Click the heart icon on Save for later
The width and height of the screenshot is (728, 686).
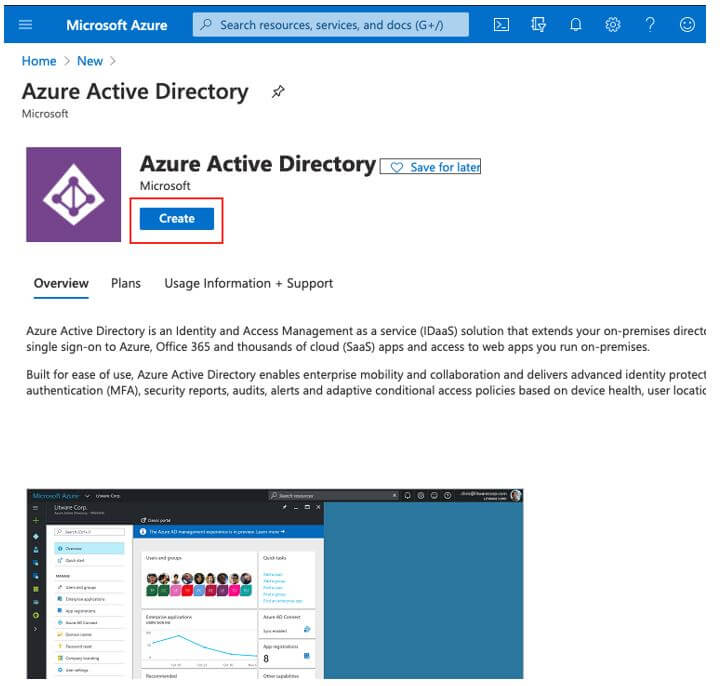(x=396, y=167)
